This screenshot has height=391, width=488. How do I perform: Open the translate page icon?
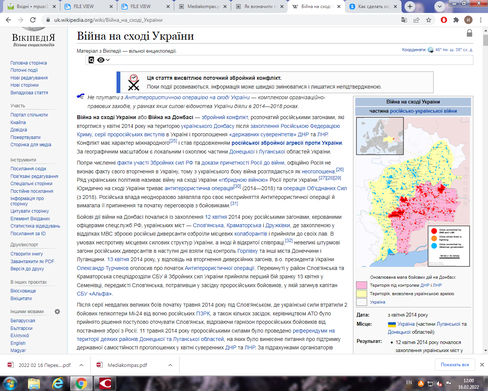tap(404, 20)
